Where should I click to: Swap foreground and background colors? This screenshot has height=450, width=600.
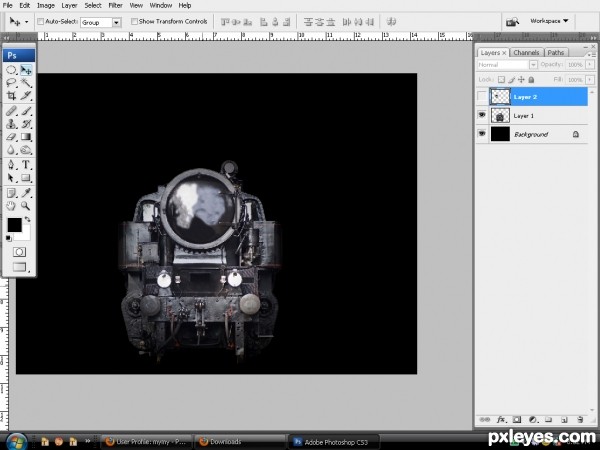[28, 219]
